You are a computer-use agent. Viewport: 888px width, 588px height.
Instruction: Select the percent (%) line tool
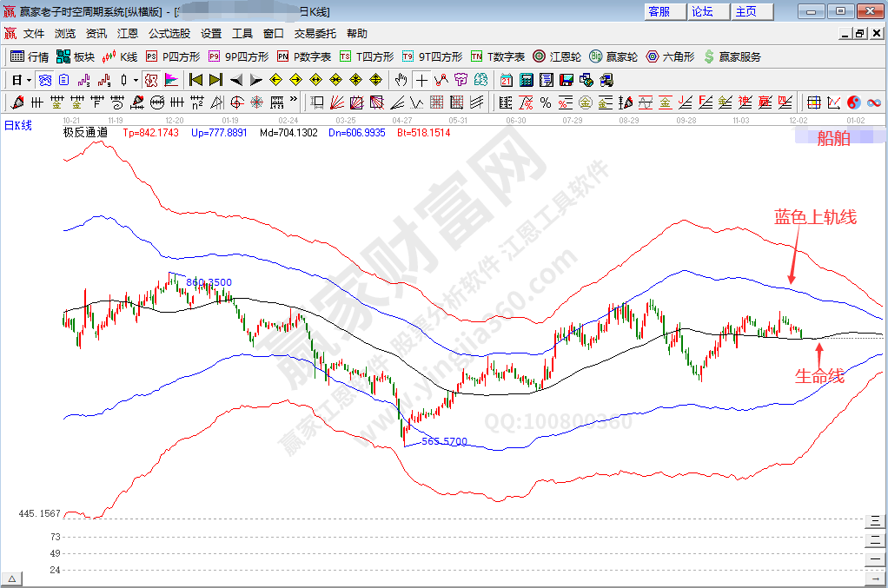pyautogui.click(x=545, y=102)
